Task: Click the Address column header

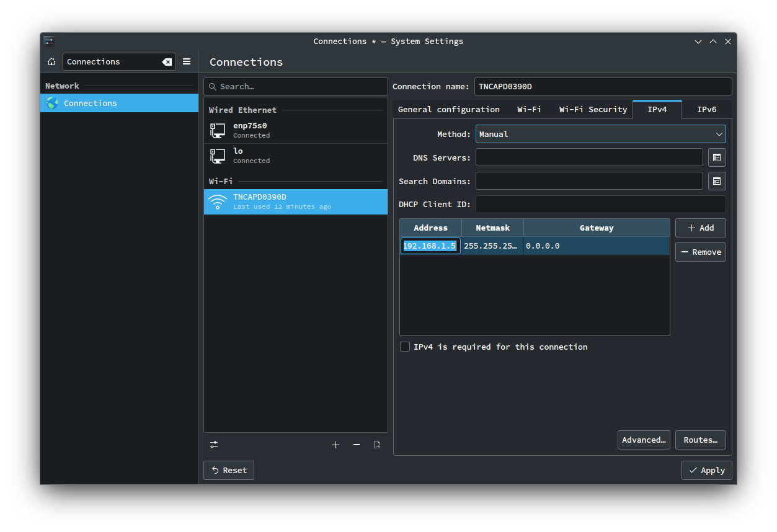Action: 430,228
